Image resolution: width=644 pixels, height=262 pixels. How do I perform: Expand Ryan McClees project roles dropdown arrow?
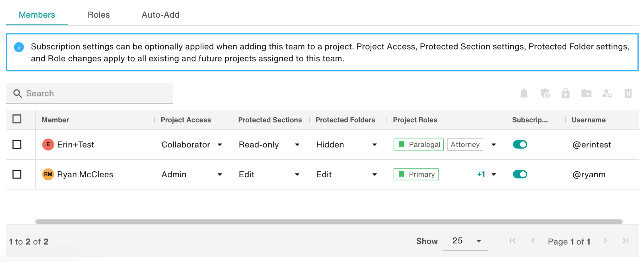coord(494,174)
